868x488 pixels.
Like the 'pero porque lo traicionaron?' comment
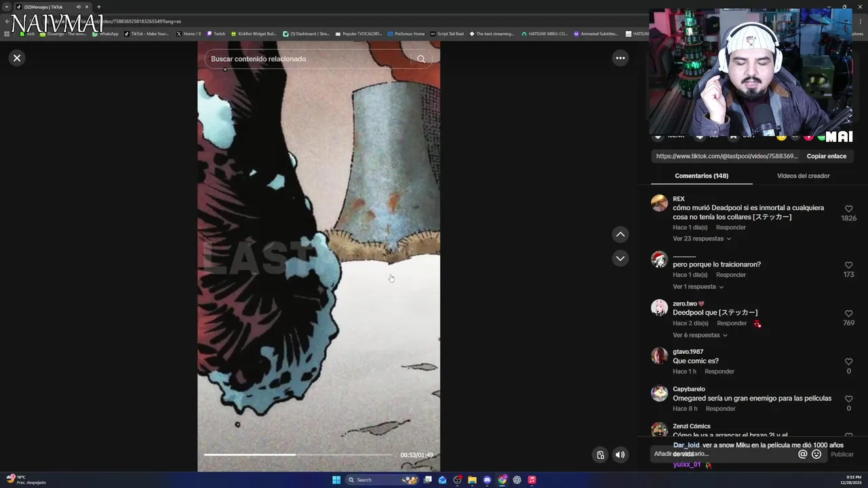click(x=848, y=265)
